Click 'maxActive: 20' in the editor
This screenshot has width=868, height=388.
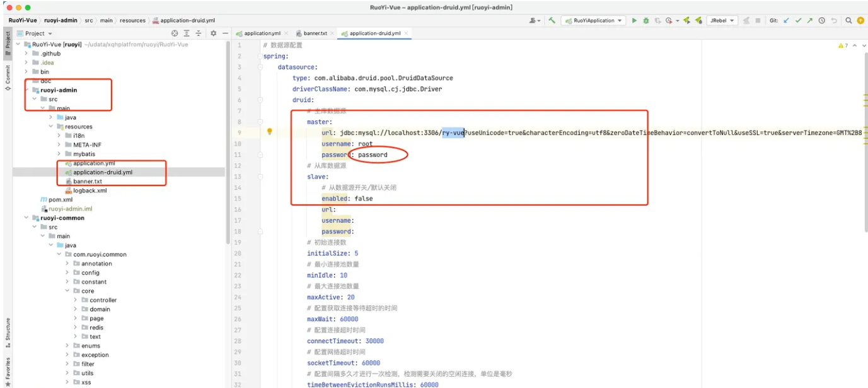pos(331,297)
